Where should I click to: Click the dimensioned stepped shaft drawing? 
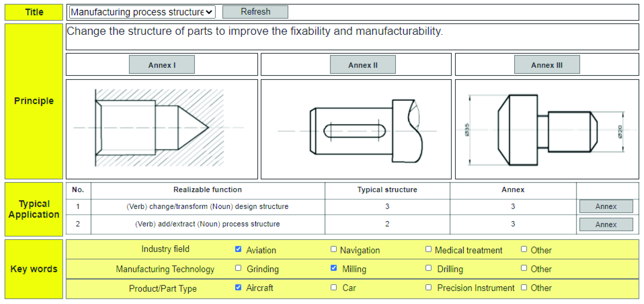coord(547,129)
